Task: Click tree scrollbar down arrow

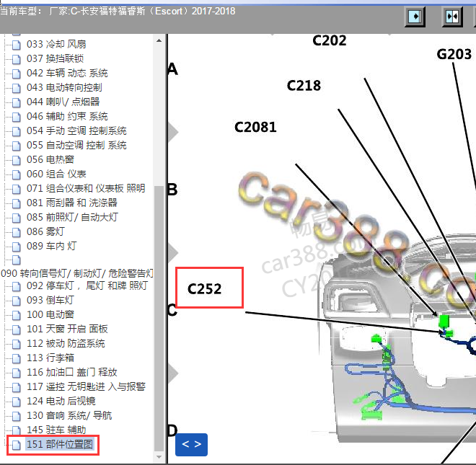Action: click(x=159, y=457)
